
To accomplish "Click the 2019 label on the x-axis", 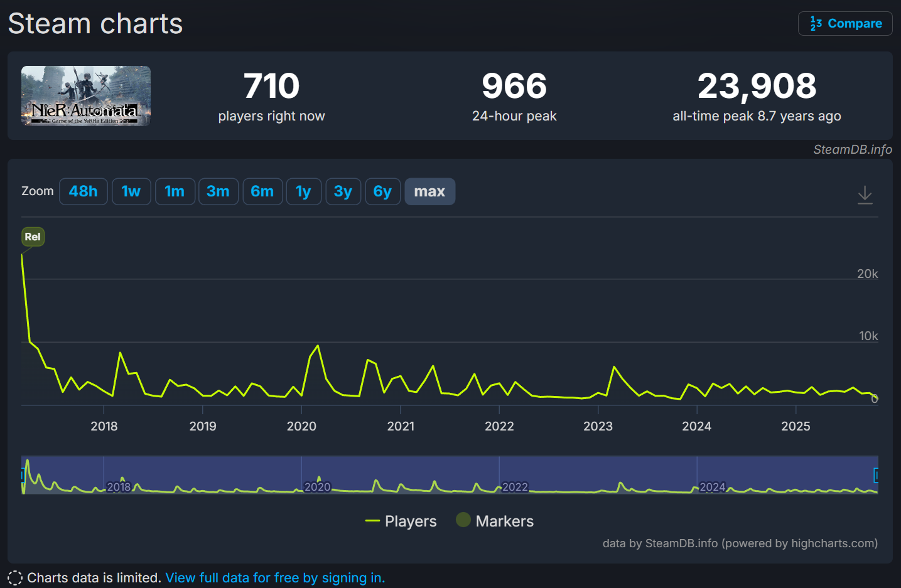I will 203,426.
